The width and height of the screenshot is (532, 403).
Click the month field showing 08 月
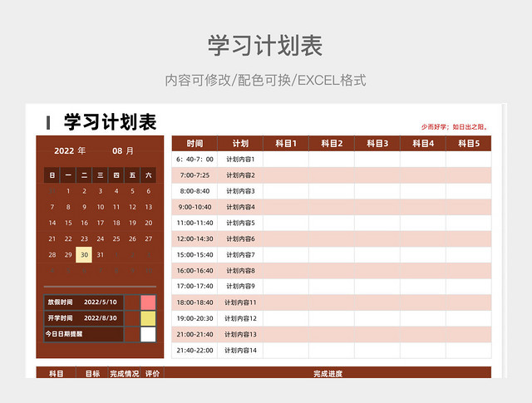coord(123,151)
